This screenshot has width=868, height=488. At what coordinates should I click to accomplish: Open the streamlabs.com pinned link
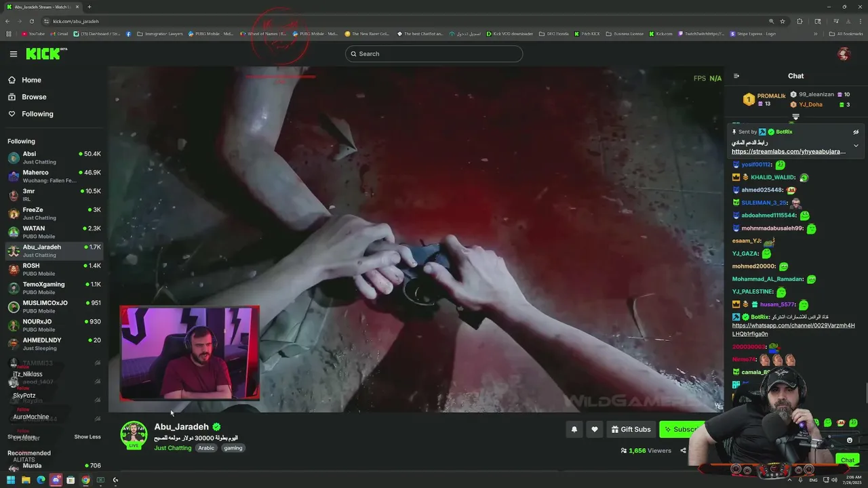point(789,152)
